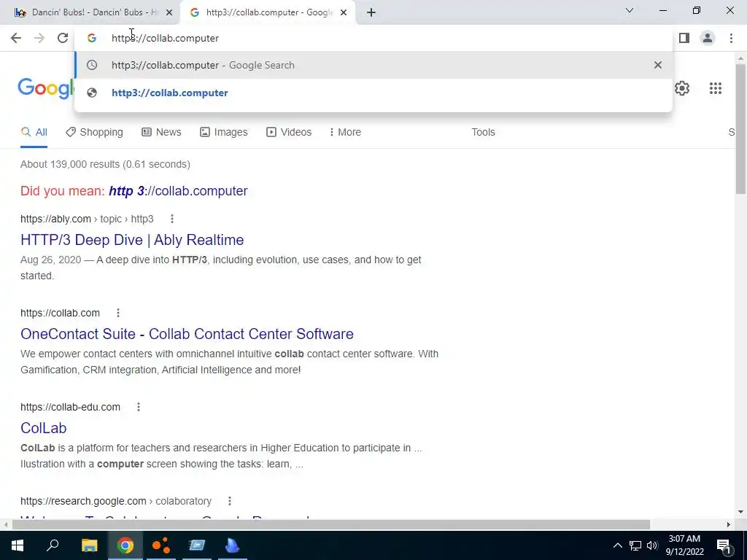Viewport: 747px width, 560px height.
Task: Open options dots next to collab.com
Action: (x=118, y=313)
